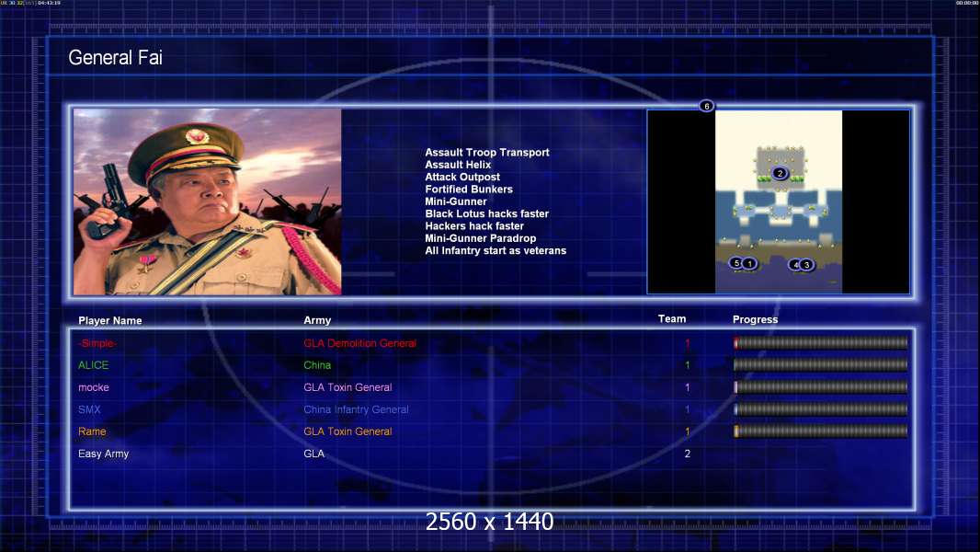
Task: Select player name Rame
Action: pos(92,431)
